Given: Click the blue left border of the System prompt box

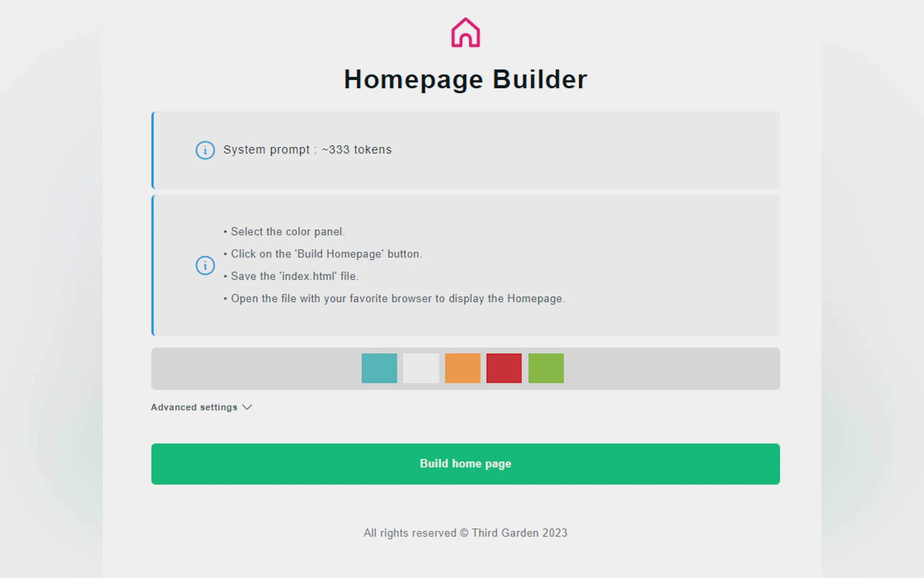Looking at the screenshot, I should pyautogui.click(x=153, y=150).
